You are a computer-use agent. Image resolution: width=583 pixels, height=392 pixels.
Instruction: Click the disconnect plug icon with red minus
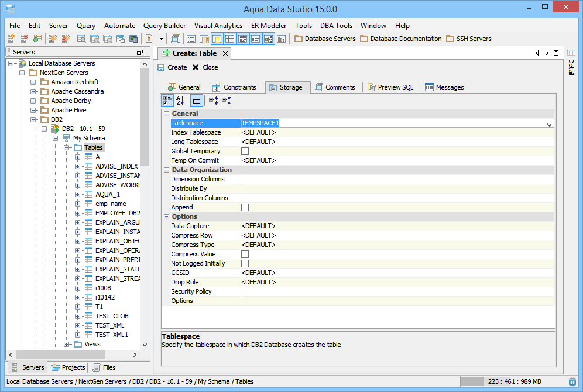click(66, 39)
